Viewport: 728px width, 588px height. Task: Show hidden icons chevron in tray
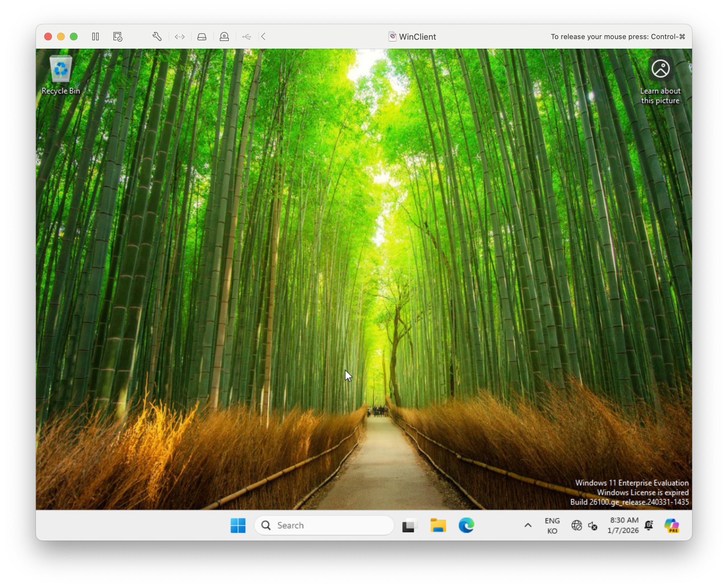click(x=528, y=525)
